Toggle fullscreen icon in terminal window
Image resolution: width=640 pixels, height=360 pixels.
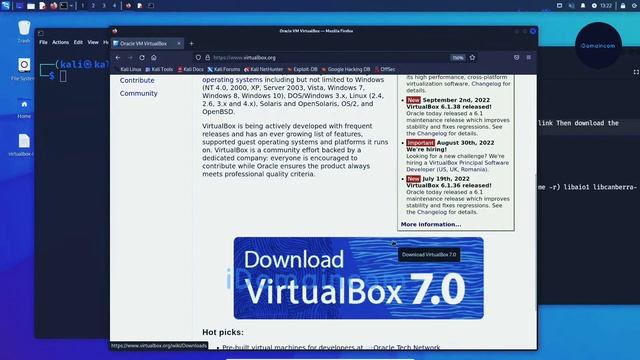[x=636, y=72]
